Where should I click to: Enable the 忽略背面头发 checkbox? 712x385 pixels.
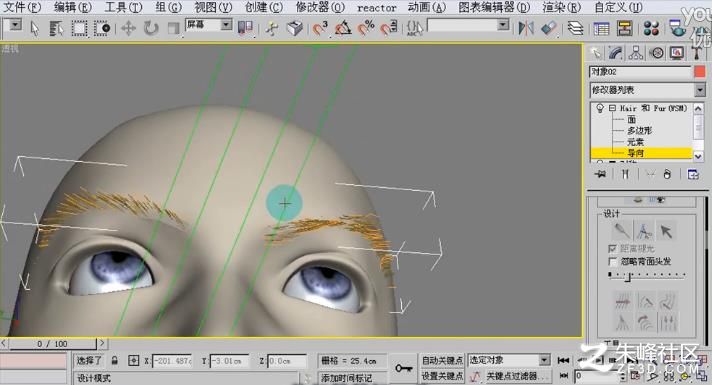(613, 262)
